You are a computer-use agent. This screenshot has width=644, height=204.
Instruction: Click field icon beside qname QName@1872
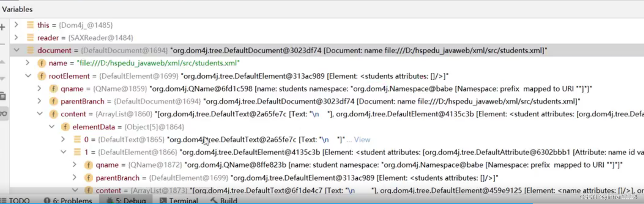(x=89, y=165)
